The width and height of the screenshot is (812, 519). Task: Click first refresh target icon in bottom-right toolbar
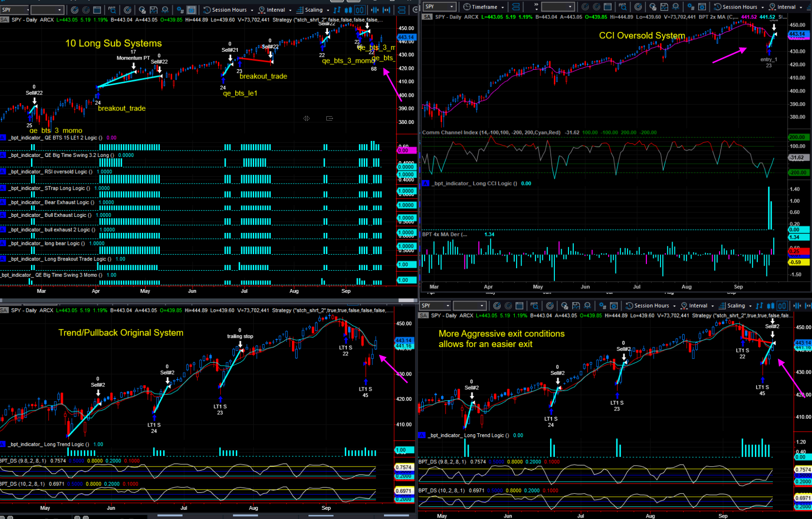tap(497, 305)
